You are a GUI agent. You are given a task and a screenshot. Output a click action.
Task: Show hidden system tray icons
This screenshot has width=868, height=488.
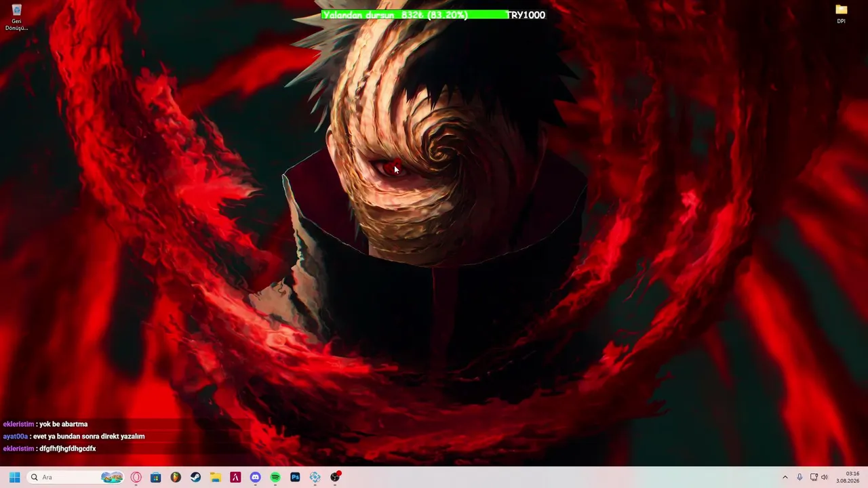[x=785, y=477]
